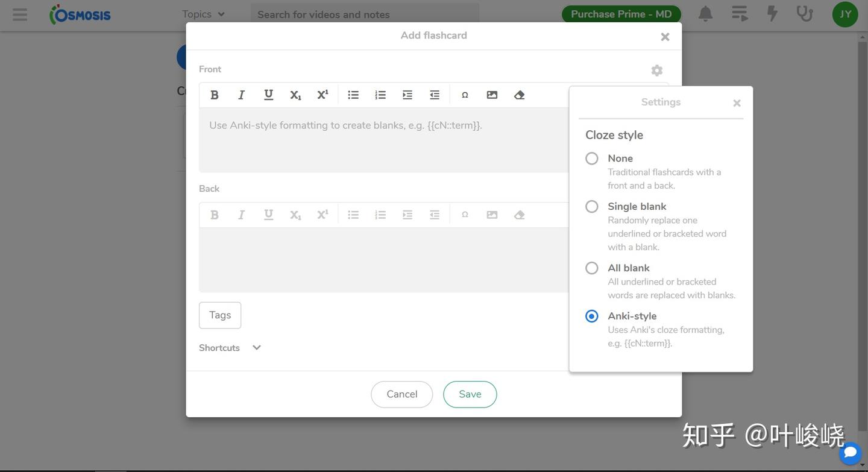Screen dimensions: 868x472
Task: Toggle Bold in Front editor toolbar
Action: [214, 95]
